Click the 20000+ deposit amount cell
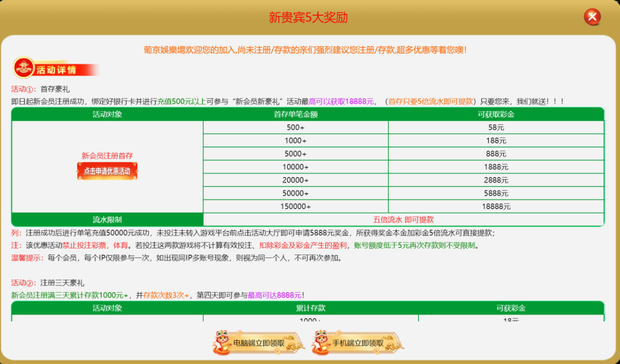This screenshot has height=364, width=620. tap(296, 180)
